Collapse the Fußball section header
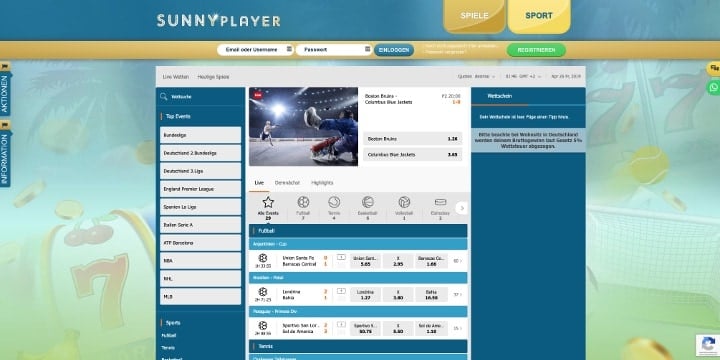Viewport: 720px width, 360px height. pos(358,231)
